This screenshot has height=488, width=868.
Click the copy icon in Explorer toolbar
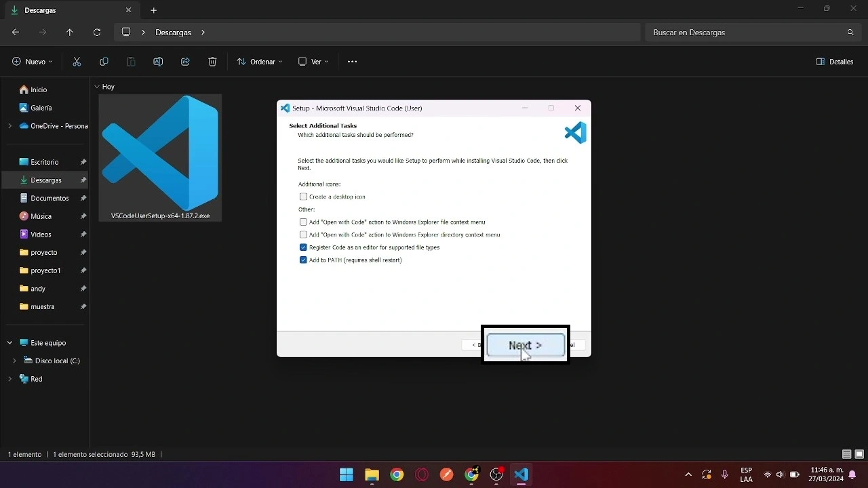click(x=104, y=62)
